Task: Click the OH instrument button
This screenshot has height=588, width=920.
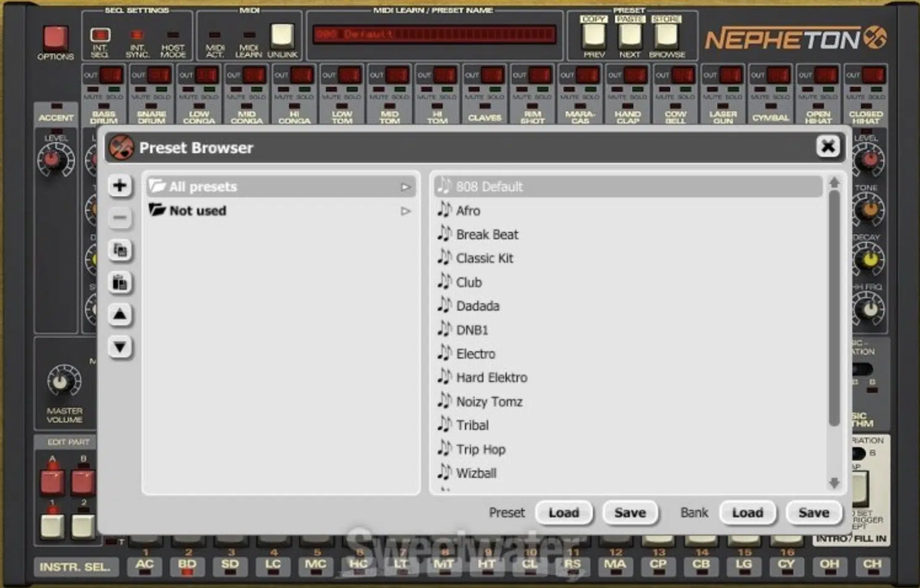Action: (x=829, y=565)
